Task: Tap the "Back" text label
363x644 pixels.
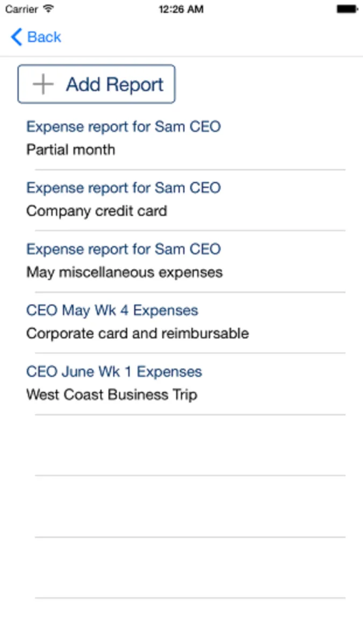Action: point(44,37)
